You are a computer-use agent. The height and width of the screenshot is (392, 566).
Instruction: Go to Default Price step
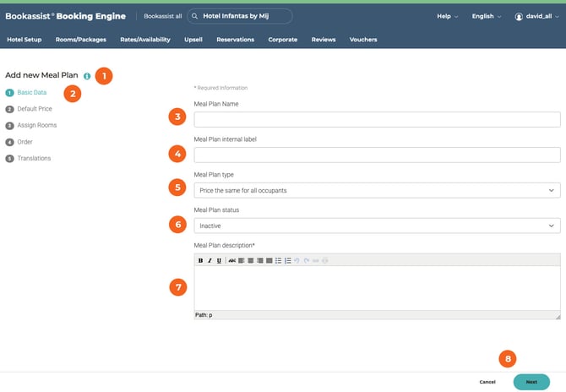35,109
